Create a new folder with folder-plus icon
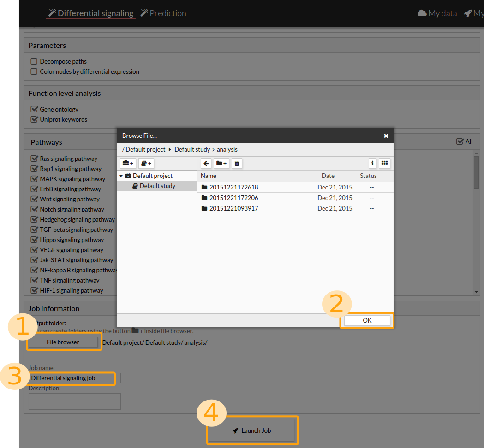The height and width of the screenshot is (448, 484). (x=221, y=163)
